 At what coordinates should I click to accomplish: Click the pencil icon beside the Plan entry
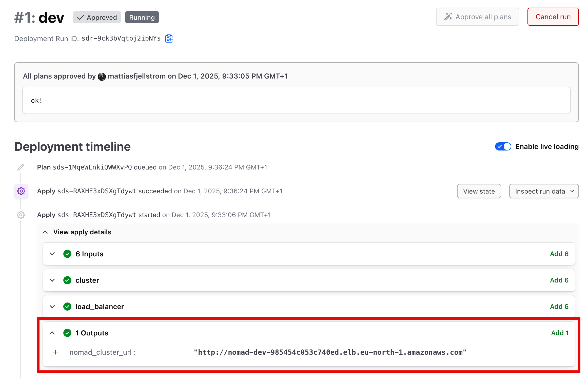[21, 167]
